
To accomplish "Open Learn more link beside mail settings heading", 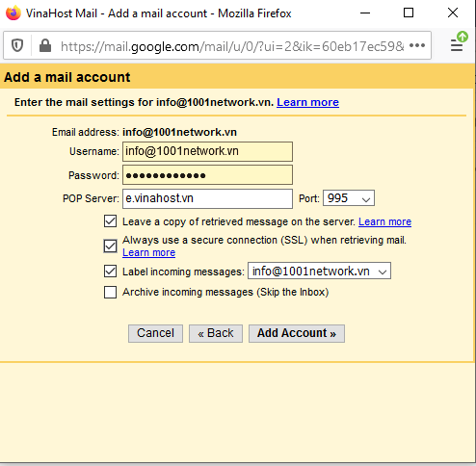I will click(x=307, y=102).
